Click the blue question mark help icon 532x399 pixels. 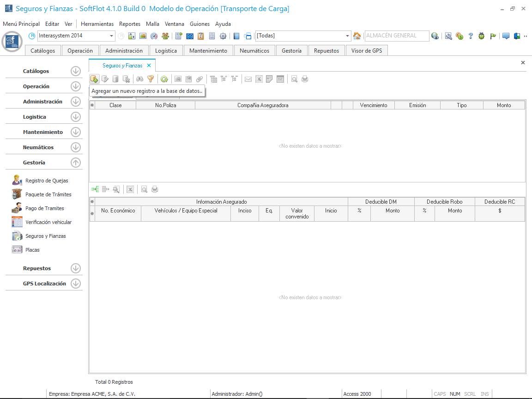tap(471, 36)
